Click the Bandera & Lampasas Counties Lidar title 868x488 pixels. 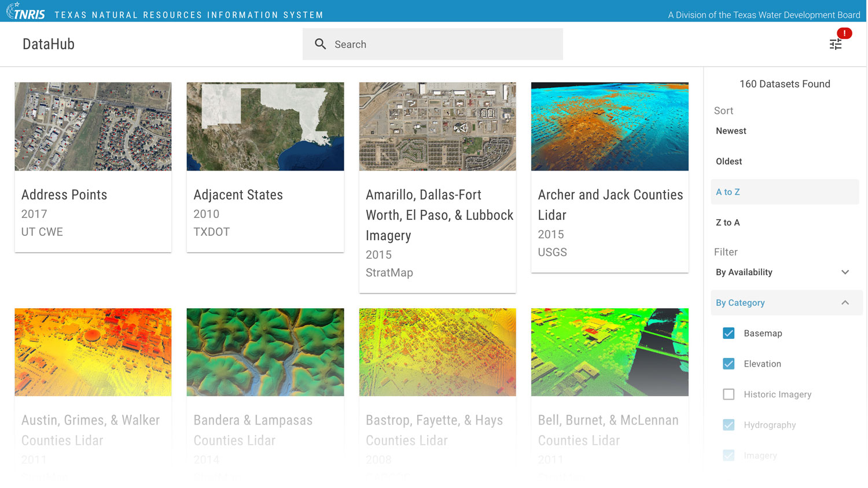click(x=253, y=430)
